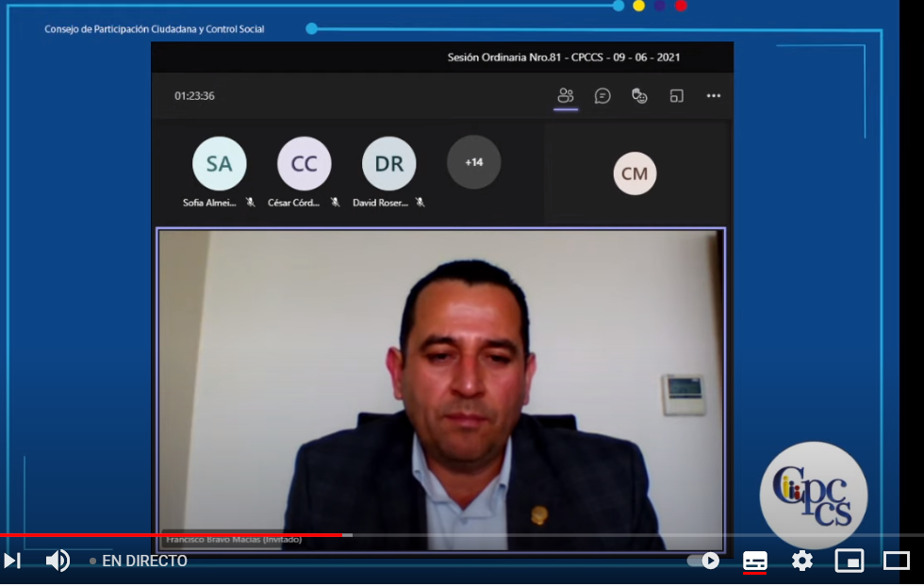924x586 pixels.
Task: Open Teams more actions ellipsis menu
Action: pos(714,95)
